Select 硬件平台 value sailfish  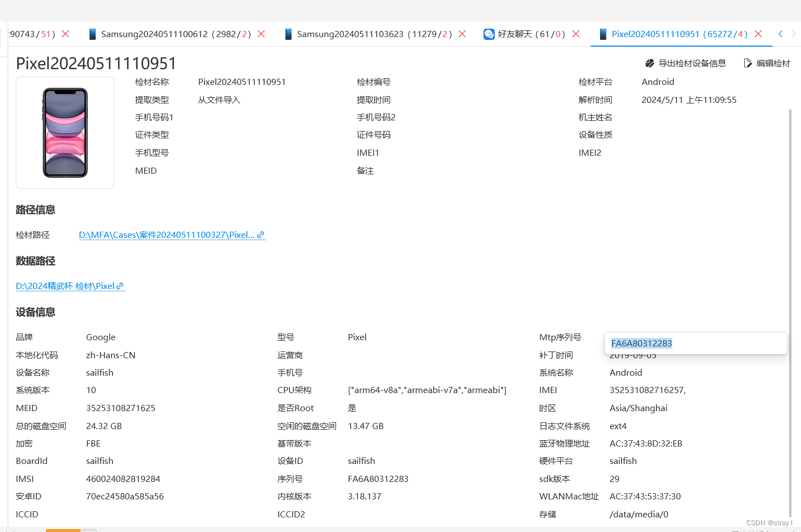point(623,461)
